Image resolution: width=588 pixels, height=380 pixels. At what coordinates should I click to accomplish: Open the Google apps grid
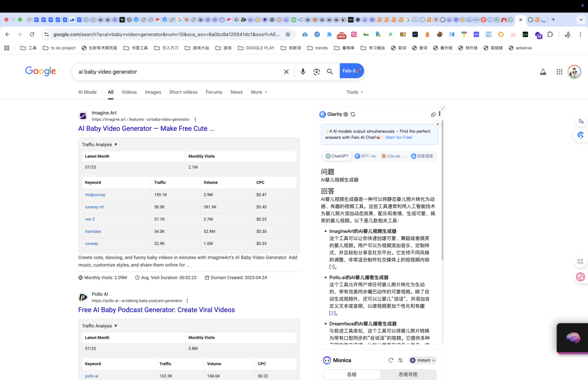[x=559, y=72]
